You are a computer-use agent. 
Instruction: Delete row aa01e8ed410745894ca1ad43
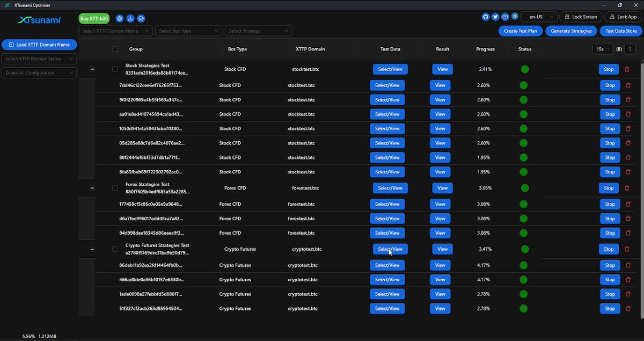628,114
